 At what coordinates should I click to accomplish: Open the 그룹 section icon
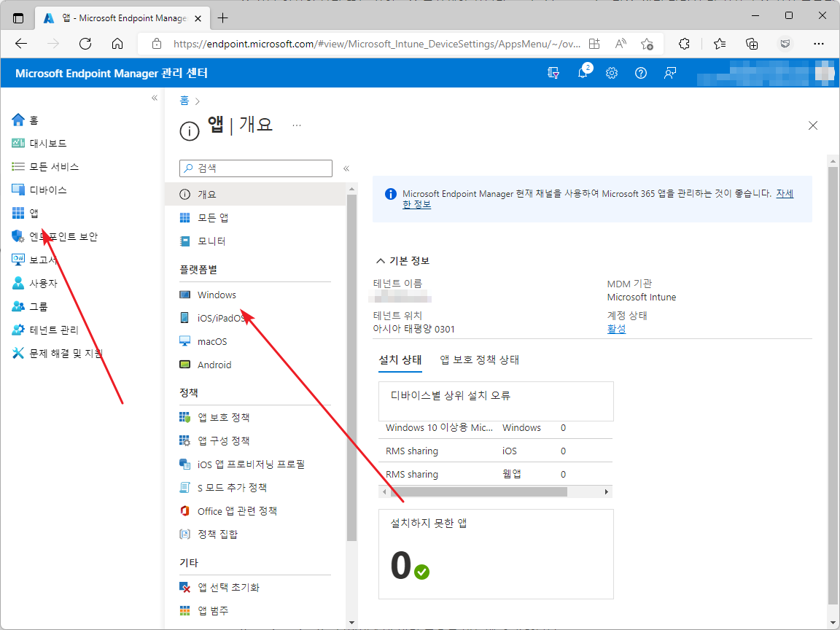[x=18, y=306]
